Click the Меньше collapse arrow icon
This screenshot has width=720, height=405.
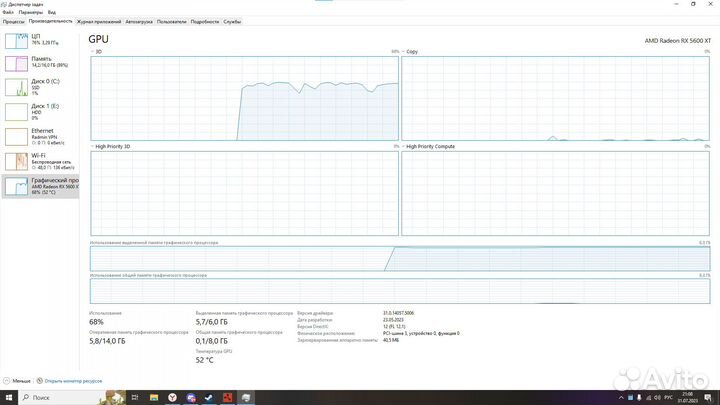(6, 381)
